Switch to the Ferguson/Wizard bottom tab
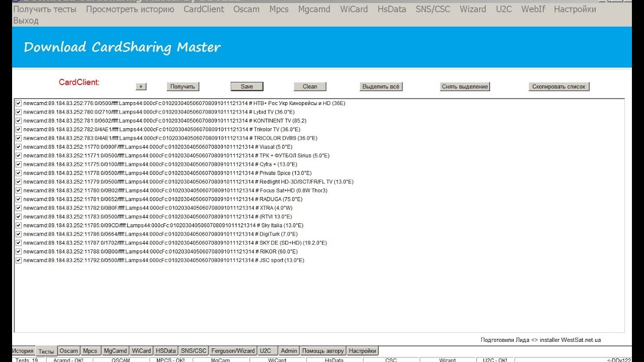644x362 pixels. tap(233, 351)
